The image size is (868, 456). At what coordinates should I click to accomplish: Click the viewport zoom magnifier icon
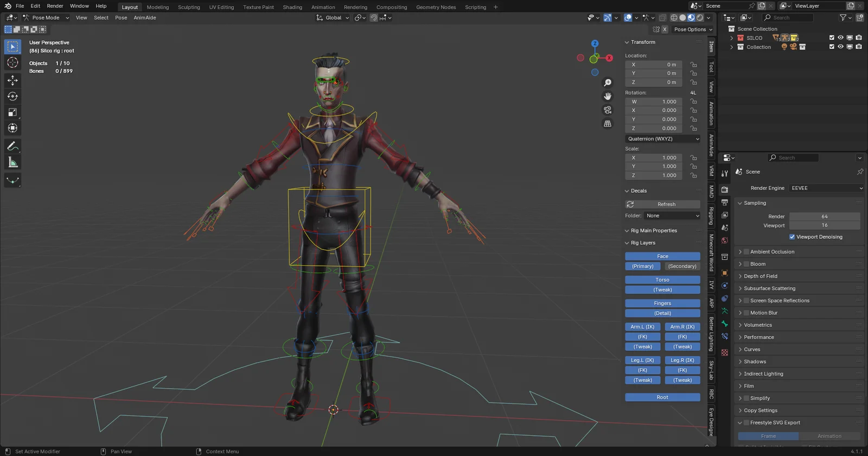click(x=608, y=83)
